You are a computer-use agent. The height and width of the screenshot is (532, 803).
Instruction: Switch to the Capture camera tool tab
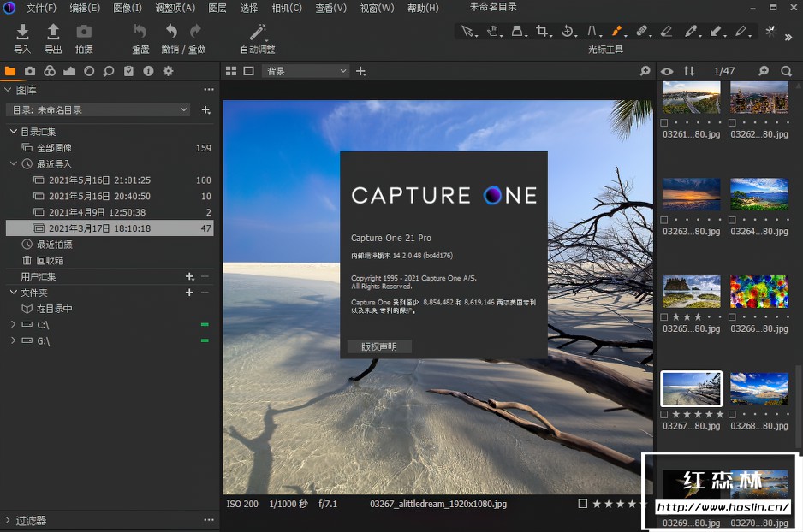point(30,71)
